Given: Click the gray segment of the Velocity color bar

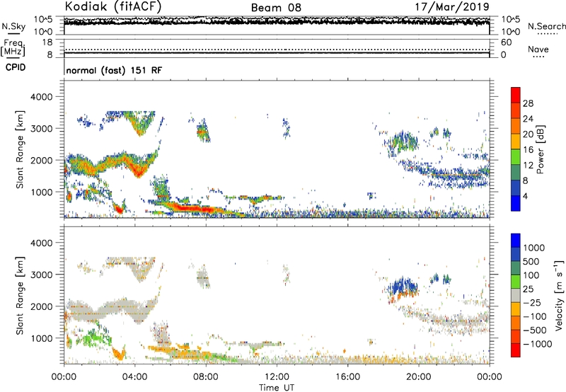Looking at the screenshot, I should tap(516, 296).
